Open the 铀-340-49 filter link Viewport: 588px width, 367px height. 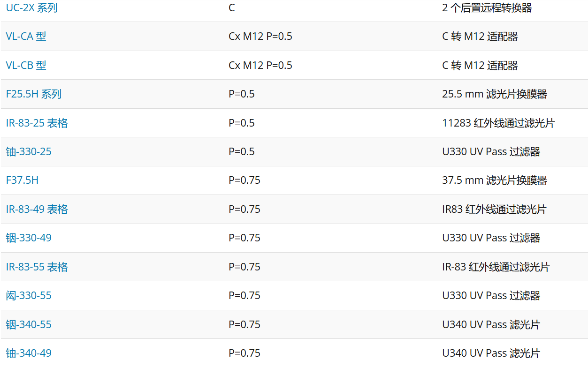(29, 353)
